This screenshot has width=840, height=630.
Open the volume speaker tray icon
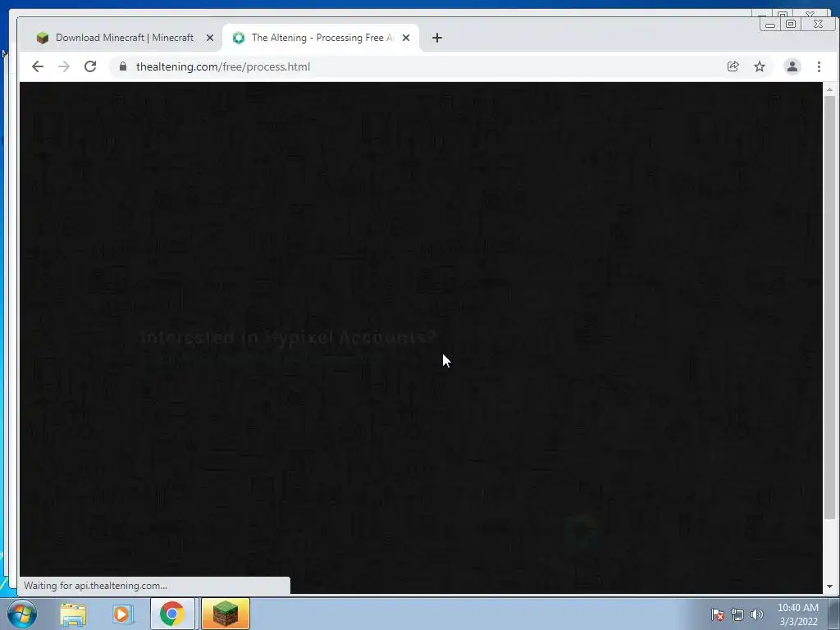click(x=757, y=614)
